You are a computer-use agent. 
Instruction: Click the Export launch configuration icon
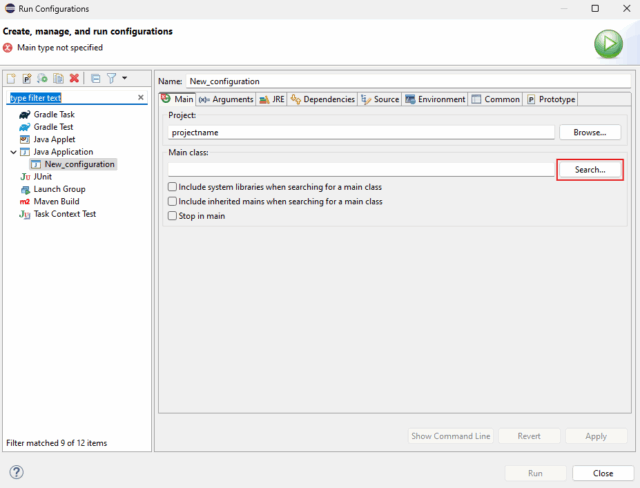click(43, 78)
